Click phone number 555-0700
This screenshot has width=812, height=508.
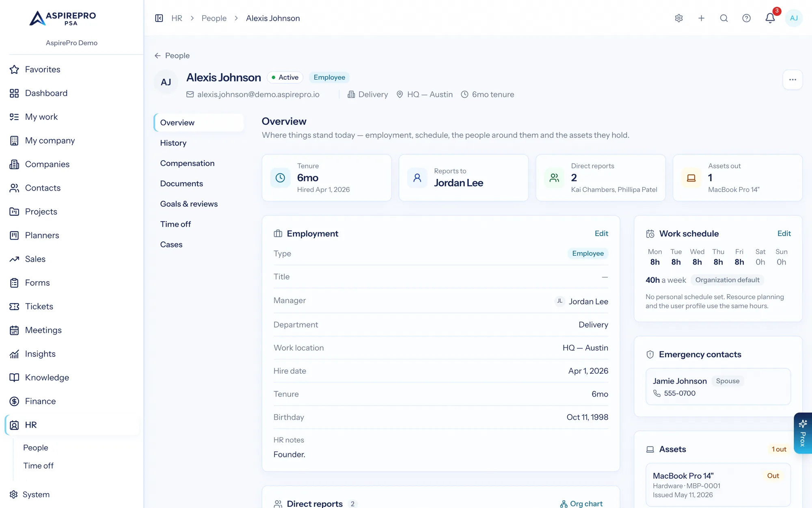[680, 393]
